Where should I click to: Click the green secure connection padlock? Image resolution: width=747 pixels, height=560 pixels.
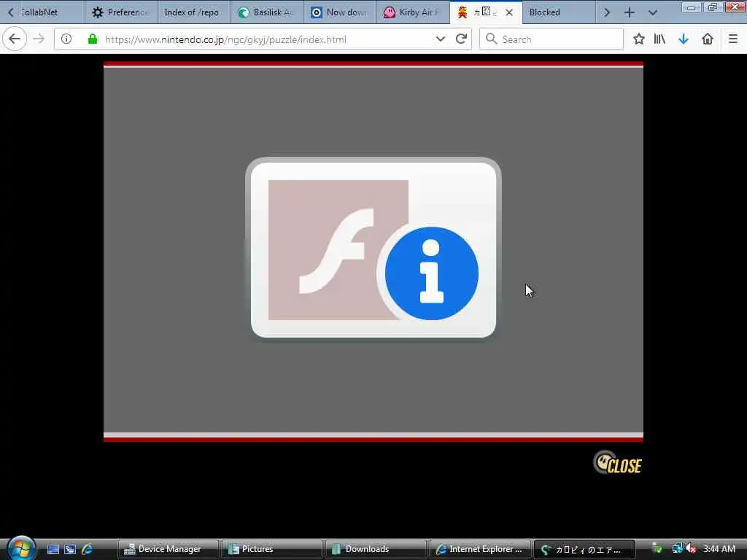pos(93,39)
